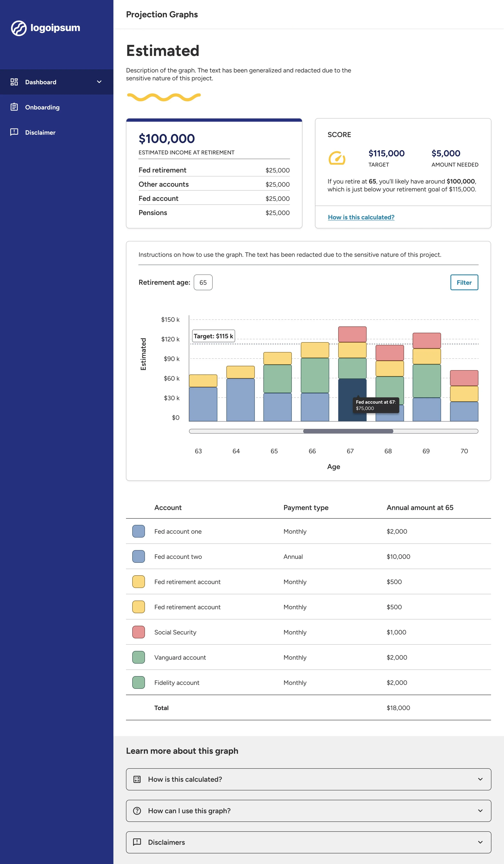This screenshot has width=504, height=864.
Task: Click the Filter button
Action: point(464,282)
